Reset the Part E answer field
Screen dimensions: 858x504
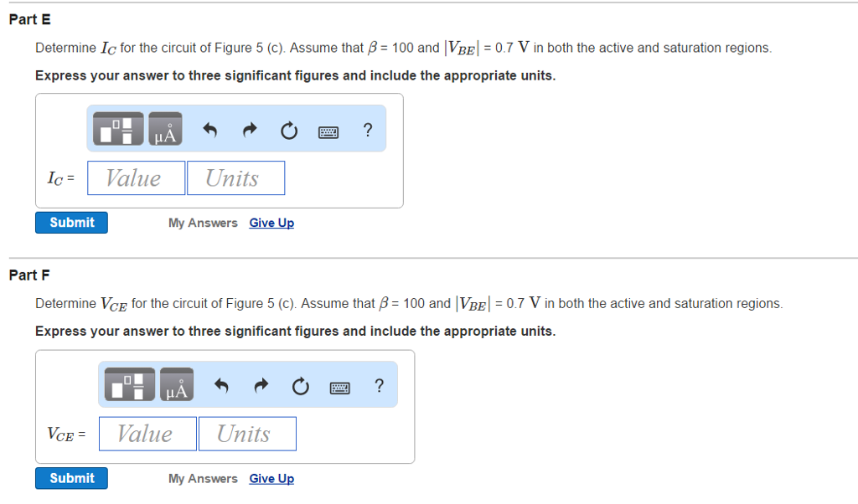[x=288, y=131]
